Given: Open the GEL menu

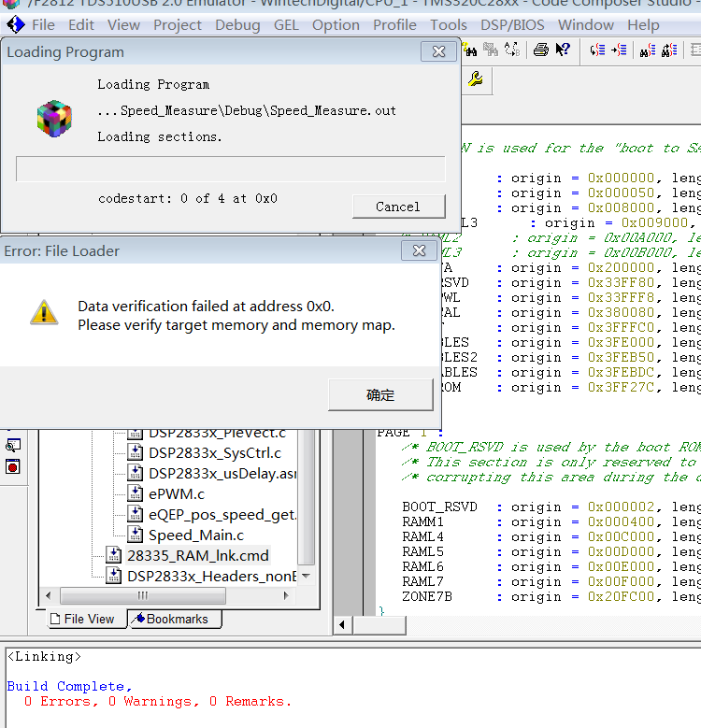Looking at the screenshot, I should [286, 24].
